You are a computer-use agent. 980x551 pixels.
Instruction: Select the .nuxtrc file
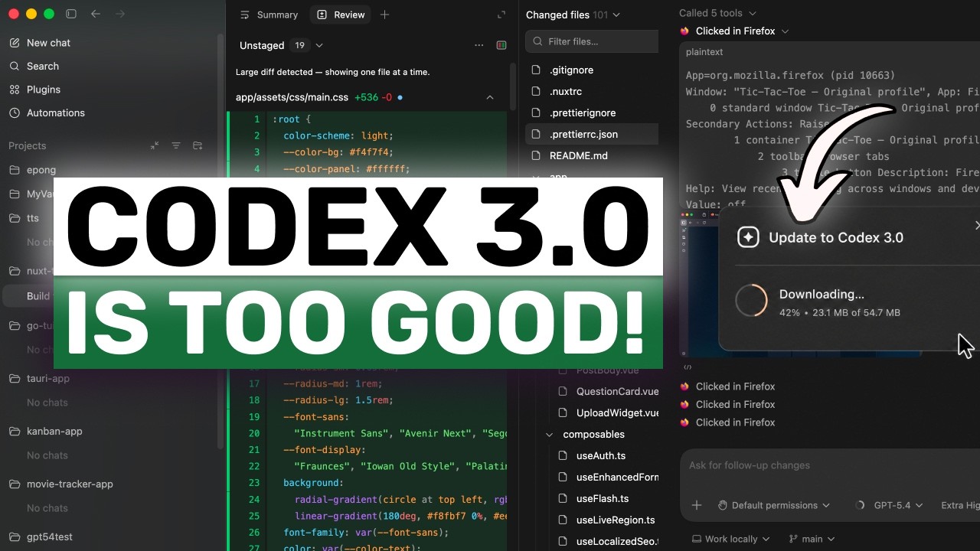point(565,91)
